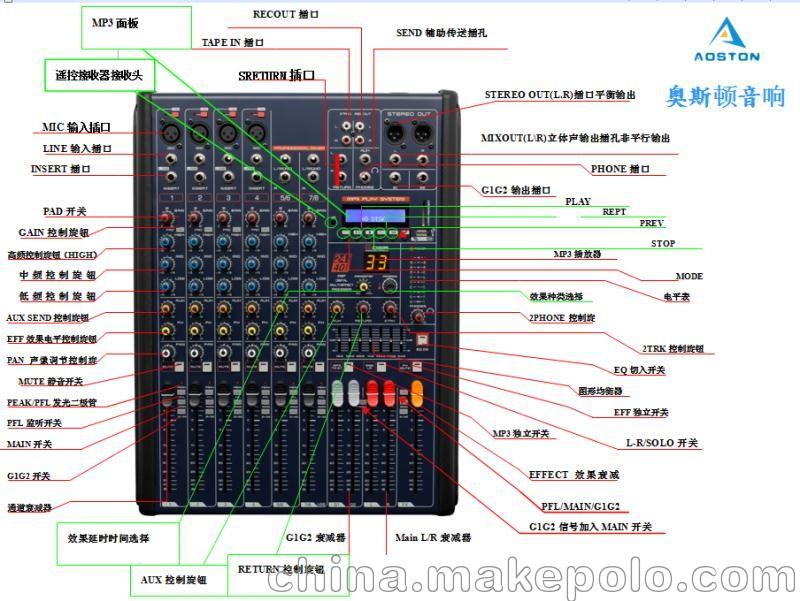Click the "L-R/SOLO 开关" label
The height and width of the screenshot is (601, 800).
click(662, 443)
